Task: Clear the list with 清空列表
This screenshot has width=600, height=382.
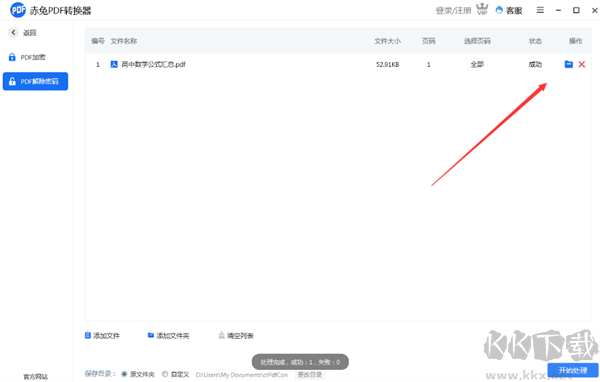Action: click(x=236, y=336)
